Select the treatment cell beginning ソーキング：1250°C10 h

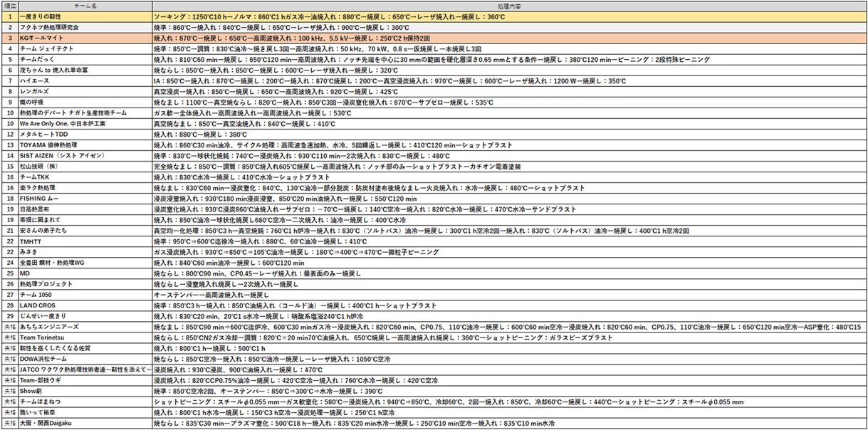[x=509, y=16]
